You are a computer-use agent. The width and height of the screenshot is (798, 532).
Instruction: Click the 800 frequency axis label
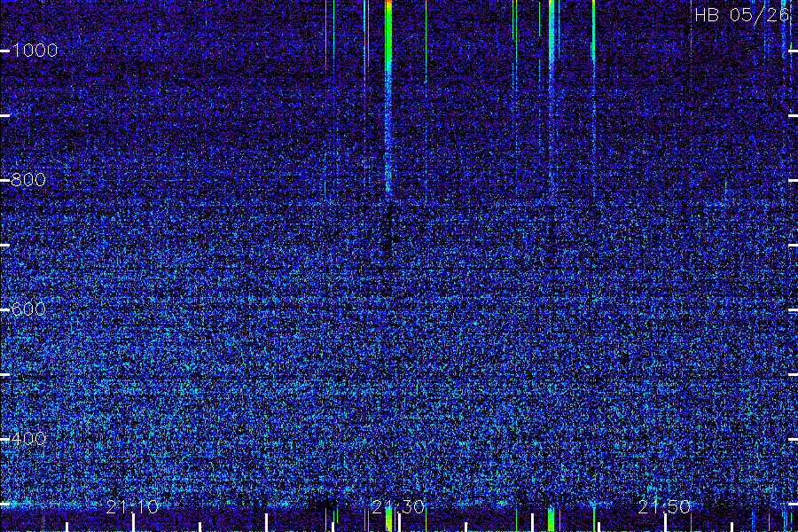[28, 180]
